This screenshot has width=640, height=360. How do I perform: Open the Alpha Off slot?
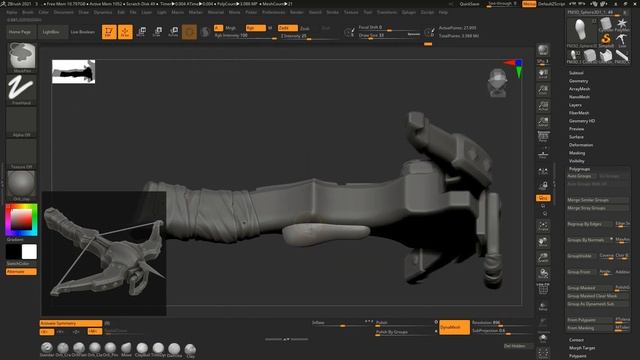(x=22, y=122)
